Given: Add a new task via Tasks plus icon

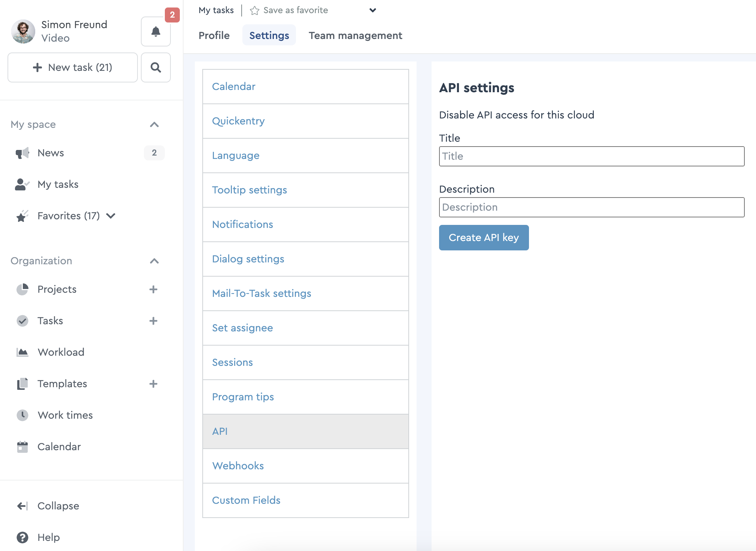Looking at the screenshot, I should 153,321.
